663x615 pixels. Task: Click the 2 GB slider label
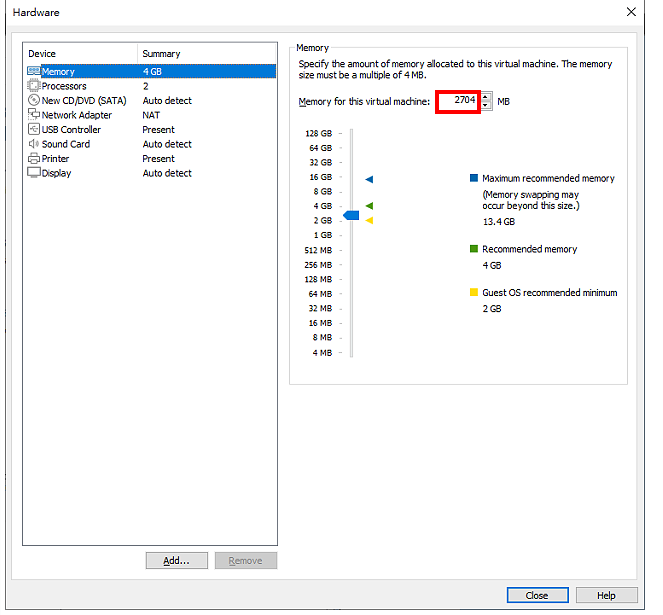click(323, 220)
